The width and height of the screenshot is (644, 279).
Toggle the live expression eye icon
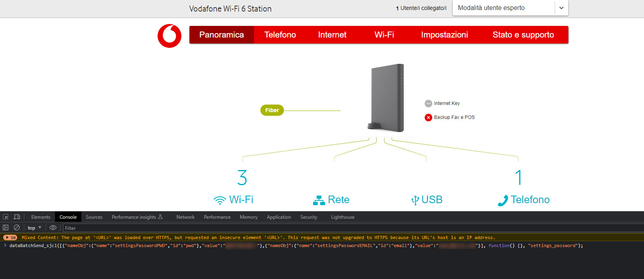[x=53, y=228]
